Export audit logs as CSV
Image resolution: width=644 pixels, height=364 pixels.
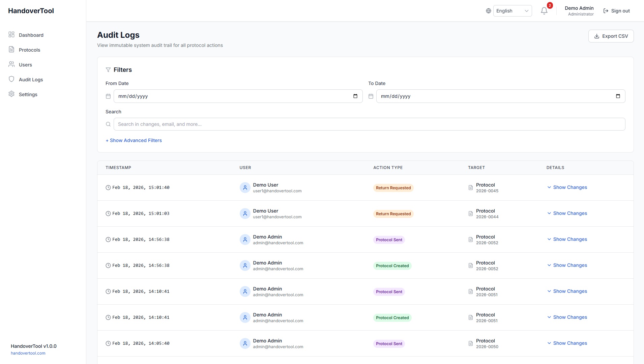(x=611, y=36)
